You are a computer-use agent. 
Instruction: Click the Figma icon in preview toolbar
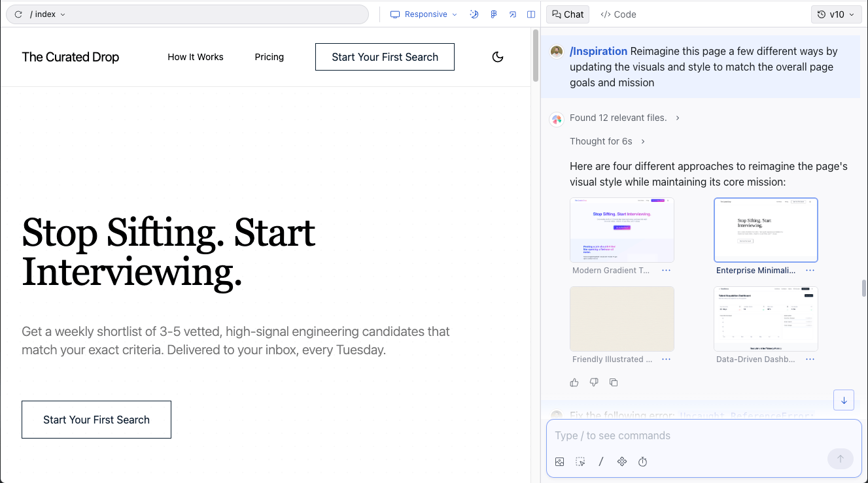(494, 14)
